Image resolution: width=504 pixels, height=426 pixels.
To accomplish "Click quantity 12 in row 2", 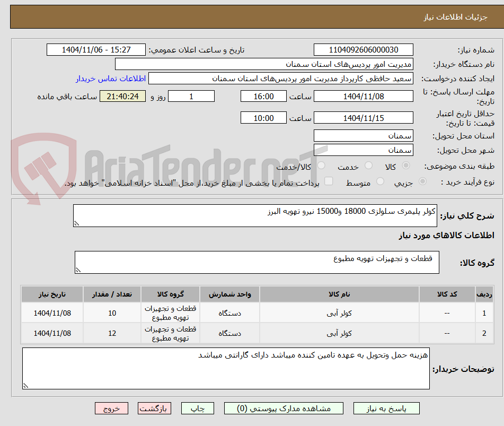I will [112, 333].
